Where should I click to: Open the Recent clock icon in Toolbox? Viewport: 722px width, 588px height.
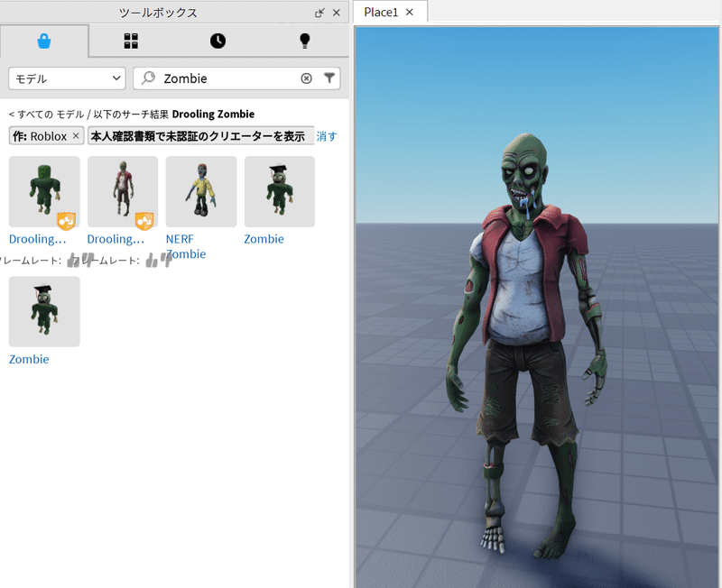(x=218, y=41)
